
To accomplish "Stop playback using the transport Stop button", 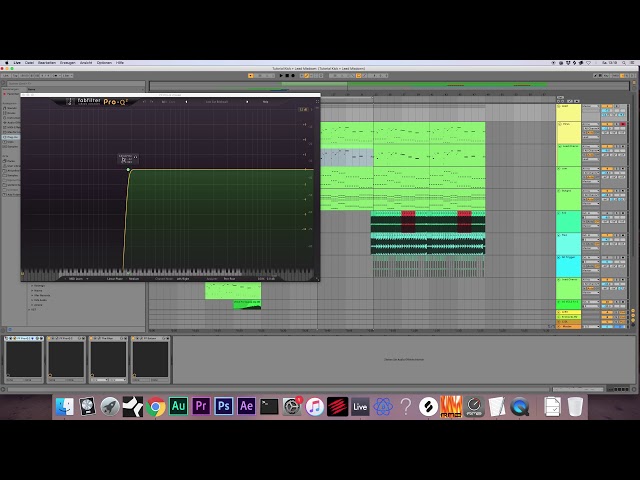I will [x=287, y=76].
